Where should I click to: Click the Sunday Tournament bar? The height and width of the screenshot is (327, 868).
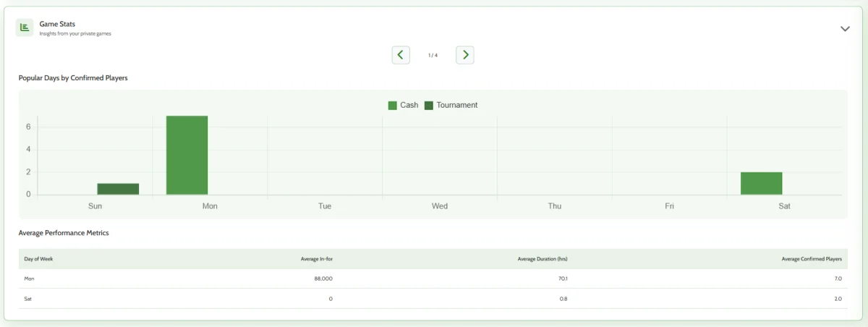click(x=118, y=189)
